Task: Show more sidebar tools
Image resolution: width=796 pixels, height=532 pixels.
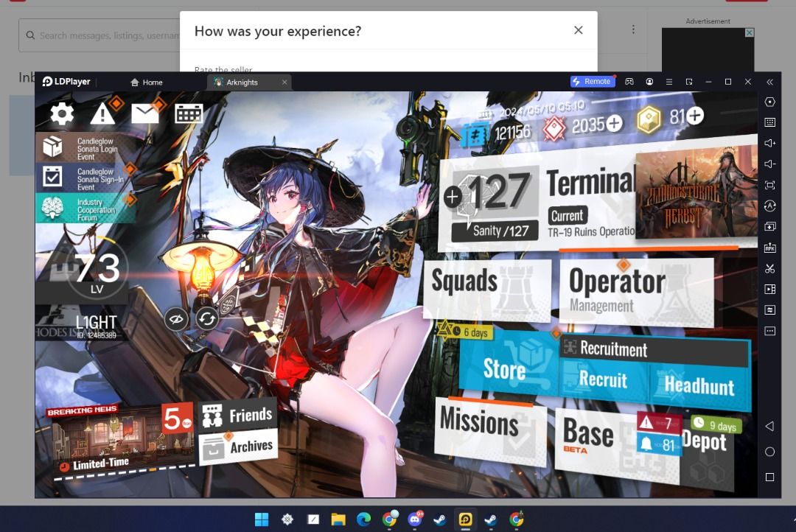Action: 769,331
